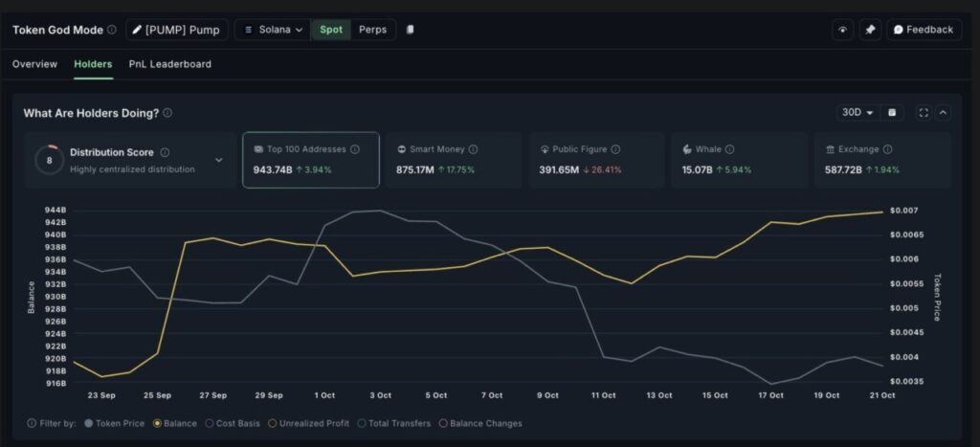The width and height of the screenshot is (980, 447).
Task: Click the copy token address icon
Action: pos(410,30)
